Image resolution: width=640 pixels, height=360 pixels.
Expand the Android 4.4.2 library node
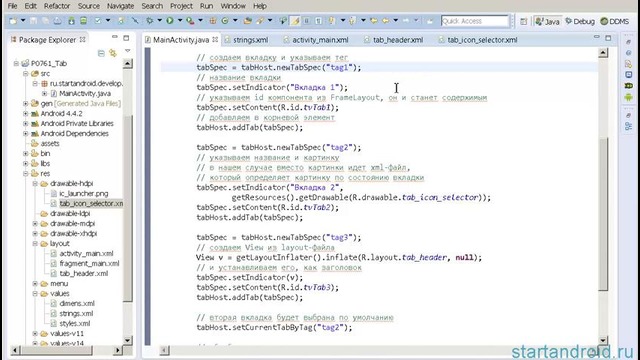point(26,113)
